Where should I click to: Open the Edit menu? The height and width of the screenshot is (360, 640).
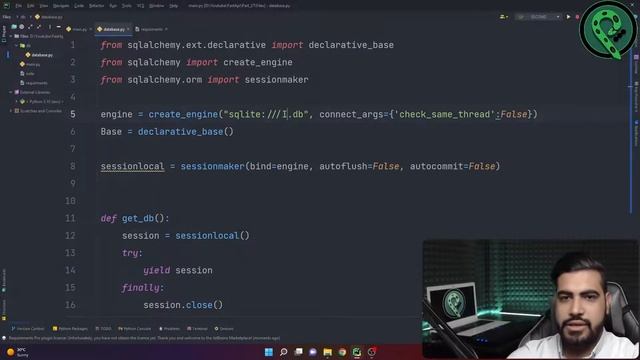31,6
